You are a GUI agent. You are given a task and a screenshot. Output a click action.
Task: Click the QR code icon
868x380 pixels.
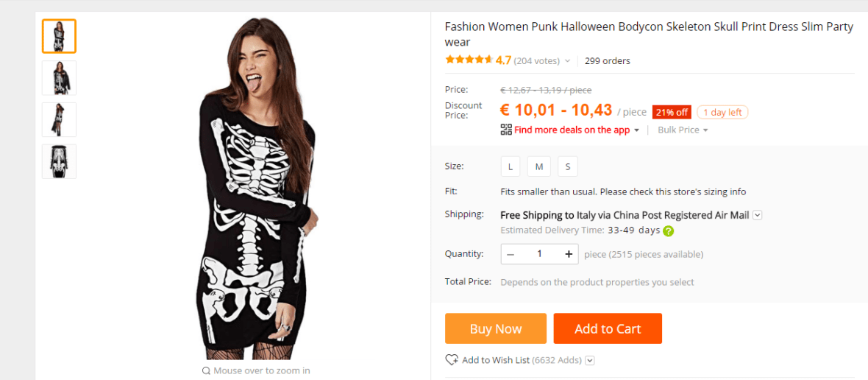click(506, 130)
